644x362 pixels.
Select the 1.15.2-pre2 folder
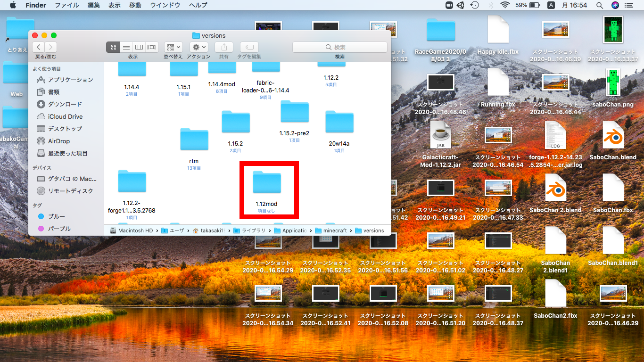pos(295,112)
